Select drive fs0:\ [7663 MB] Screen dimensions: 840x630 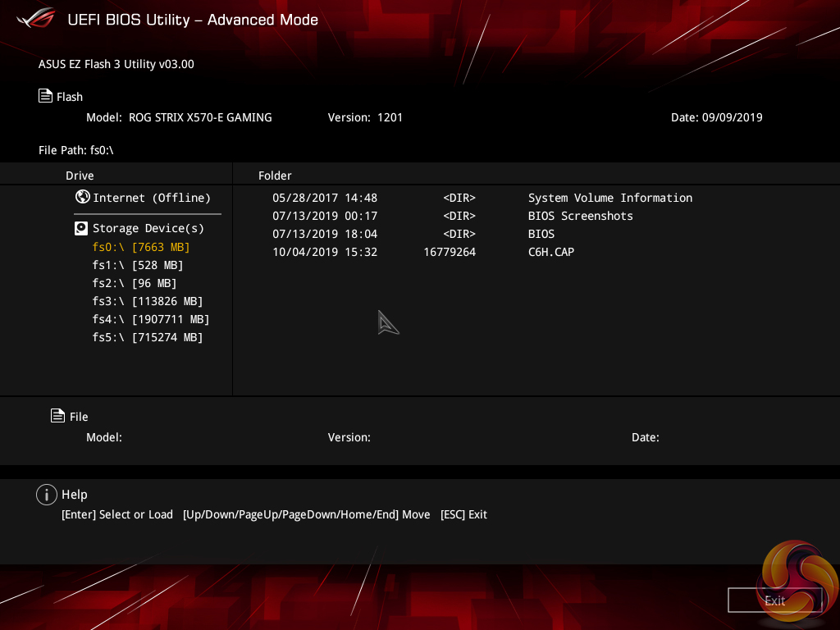(x=141, y=247)
